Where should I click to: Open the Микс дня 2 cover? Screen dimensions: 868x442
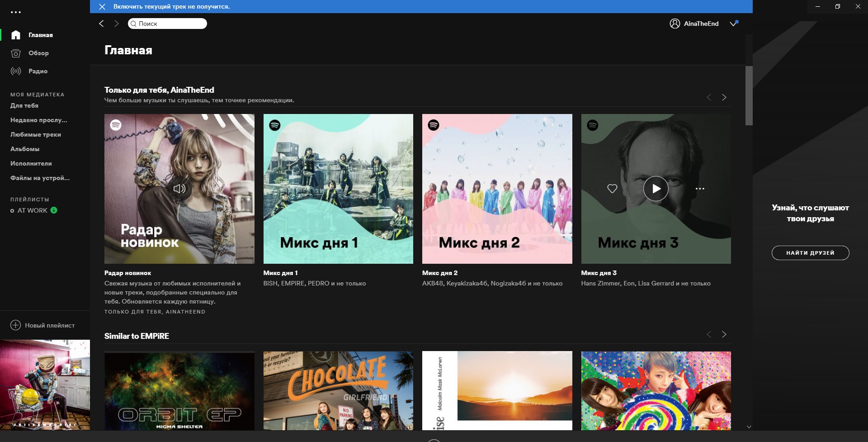497,189
